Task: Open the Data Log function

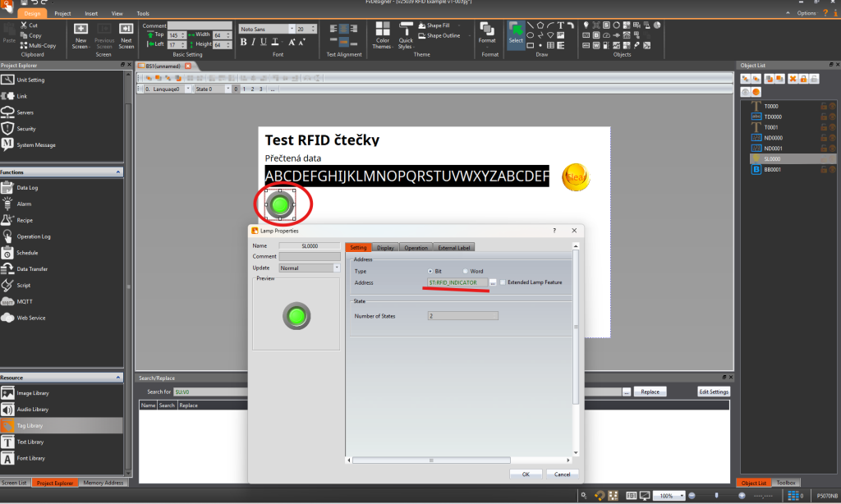Action: 27,188
